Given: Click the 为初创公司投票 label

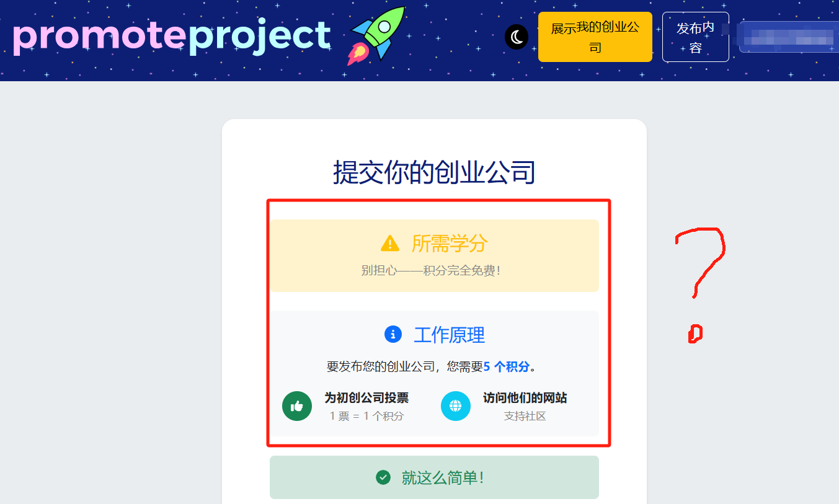Looking at the screenshot, I should pyautogui.click(x=366, y=398).
